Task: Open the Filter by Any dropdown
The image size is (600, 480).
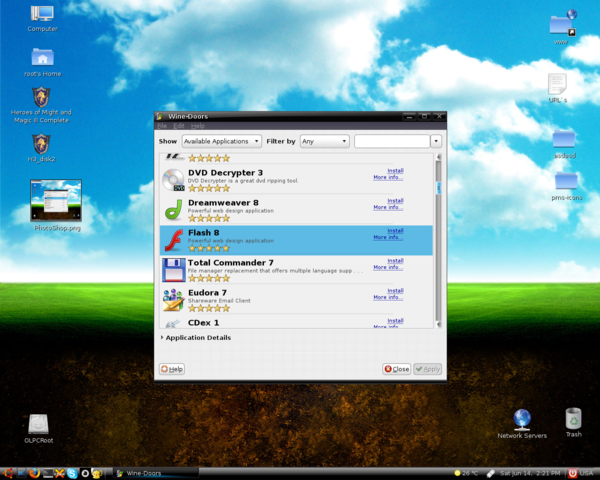Action: coord(324,141)
